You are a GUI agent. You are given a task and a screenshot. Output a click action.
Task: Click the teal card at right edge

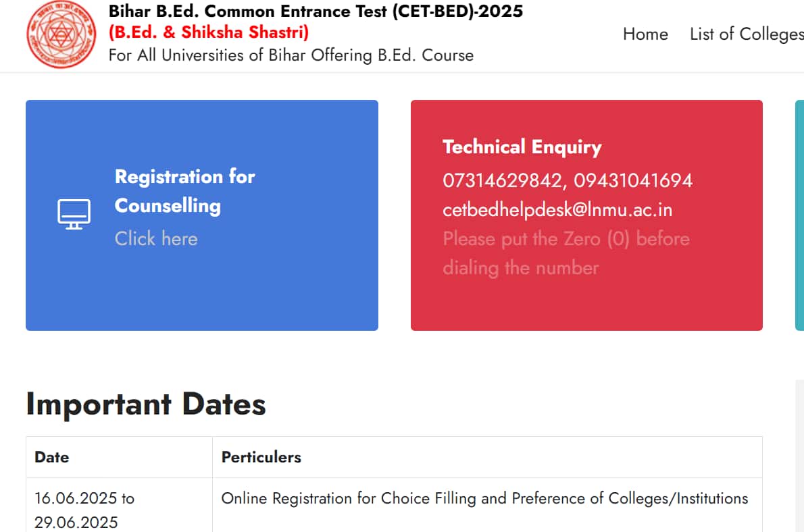click(x=799, y=215)
